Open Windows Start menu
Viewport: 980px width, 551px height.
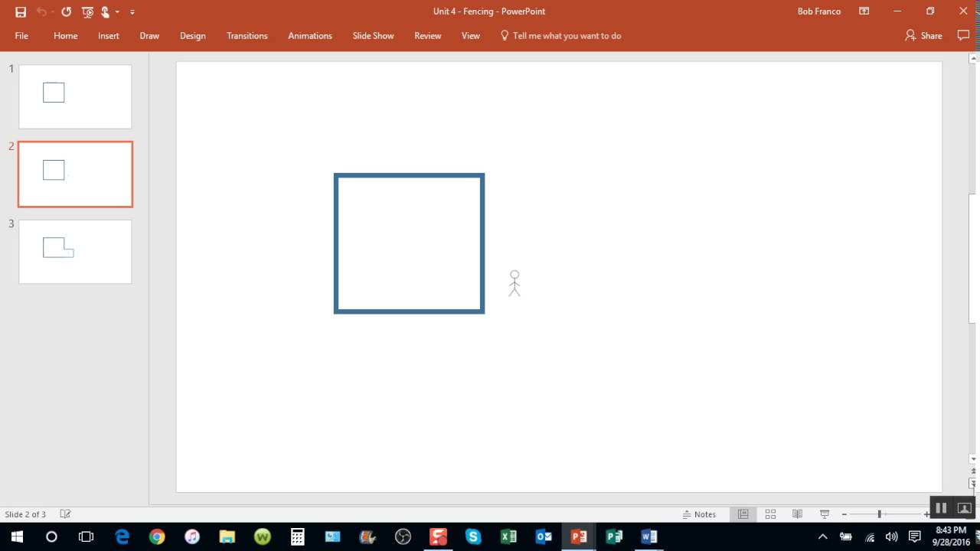click(17, 536)
